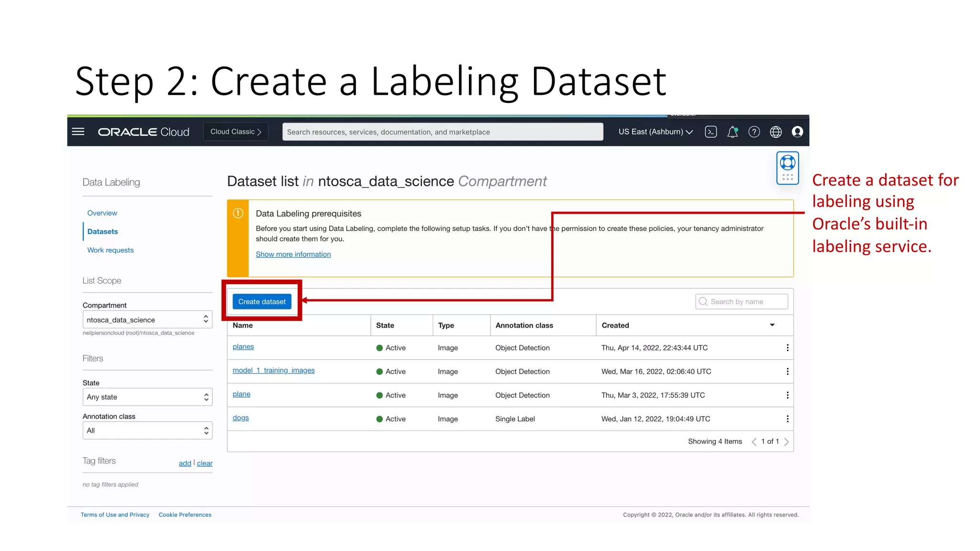Click the Search by name field
980x551 pixels.
[x=746, y=302]
